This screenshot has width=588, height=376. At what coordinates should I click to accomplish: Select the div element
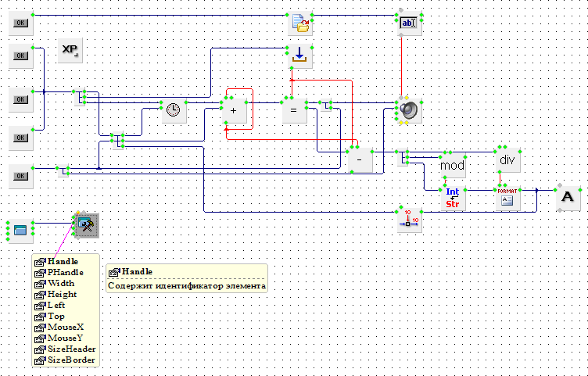[x=507, y=159]
